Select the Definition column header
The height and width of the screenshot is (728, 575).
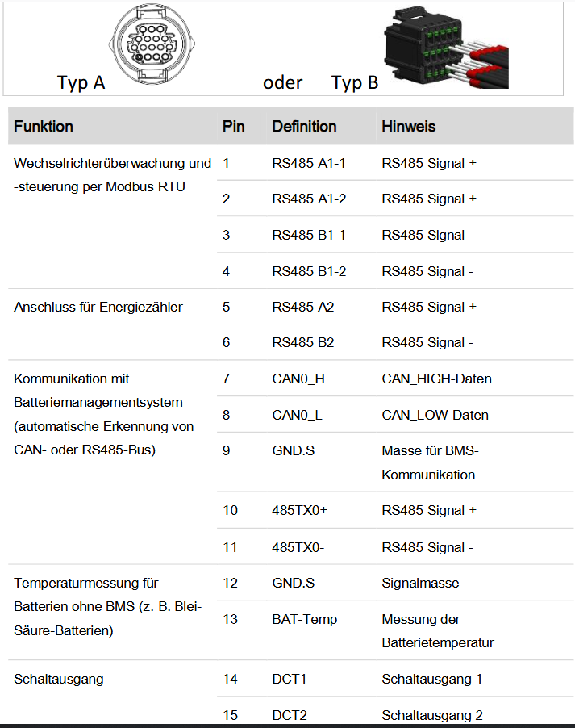[304, 127]
